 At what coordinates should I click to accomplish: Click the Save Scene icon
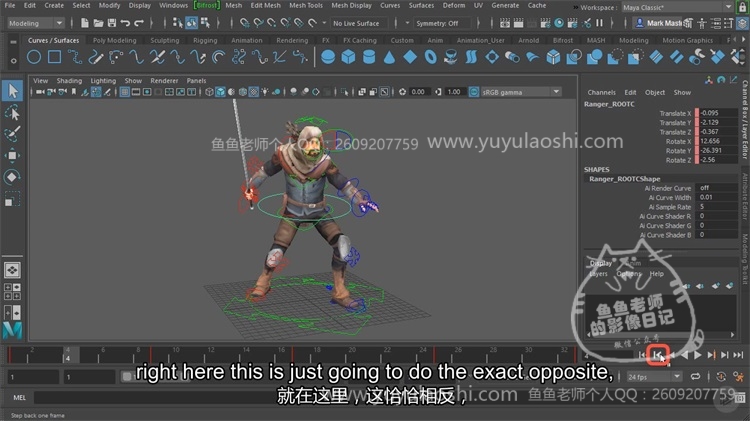click(112, 23)
